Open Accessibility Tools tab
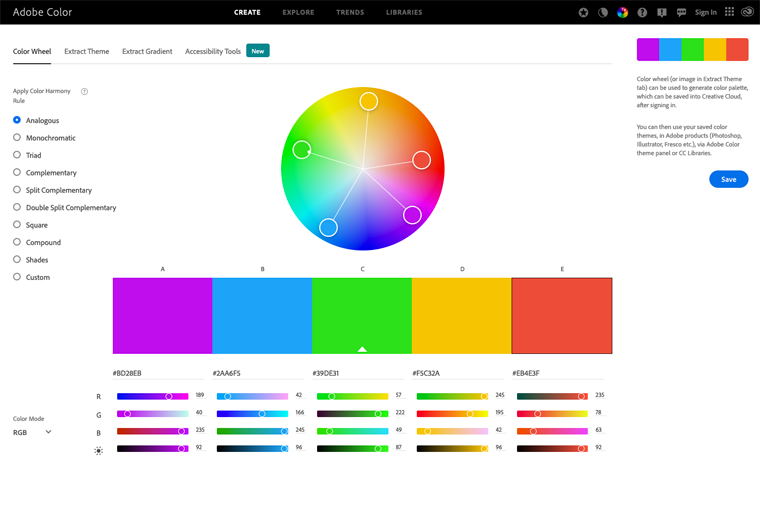This screenshot has width=760, height=520. click(x=213, y=51)
